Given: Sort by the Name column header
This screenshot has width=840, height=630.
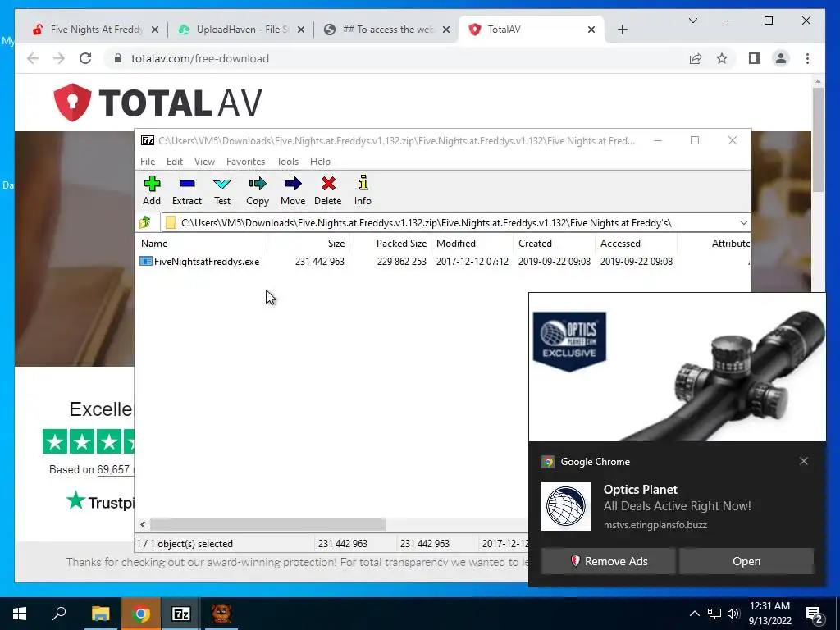Looking at the screenshot, I should 202,243.
